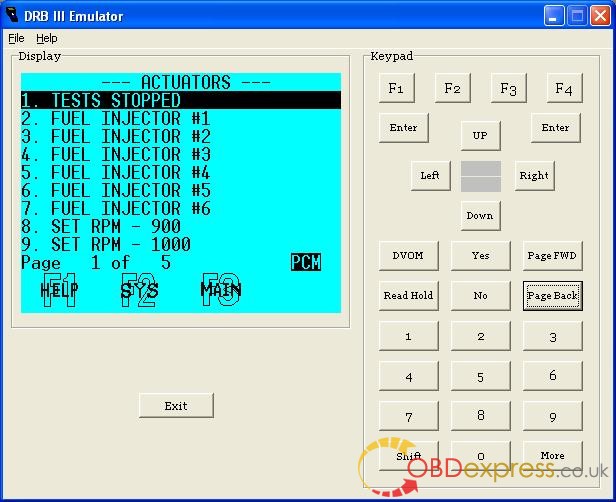Click the ACTUATORS heading on the display
Viewport: 616px width, 502px height.
click(x=186, y=82)
